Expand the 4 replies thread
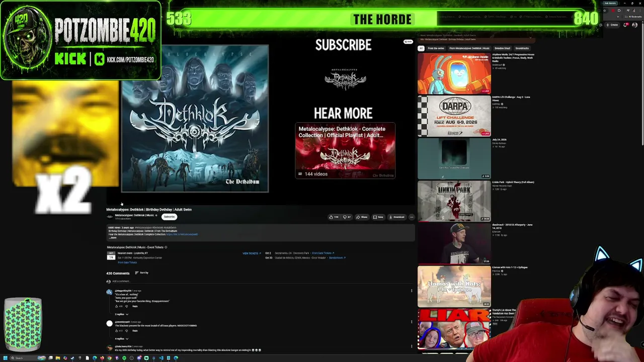 point(122,339)
